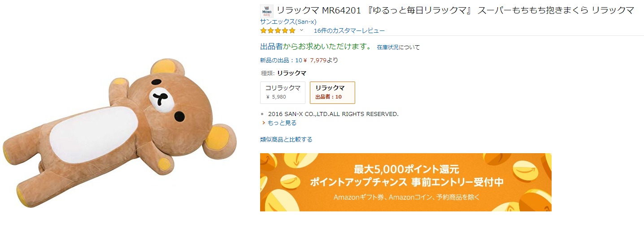Click the 出品者からお求めいただけます availability message
This screenshot has width=644, height=232.
(316, 46)
